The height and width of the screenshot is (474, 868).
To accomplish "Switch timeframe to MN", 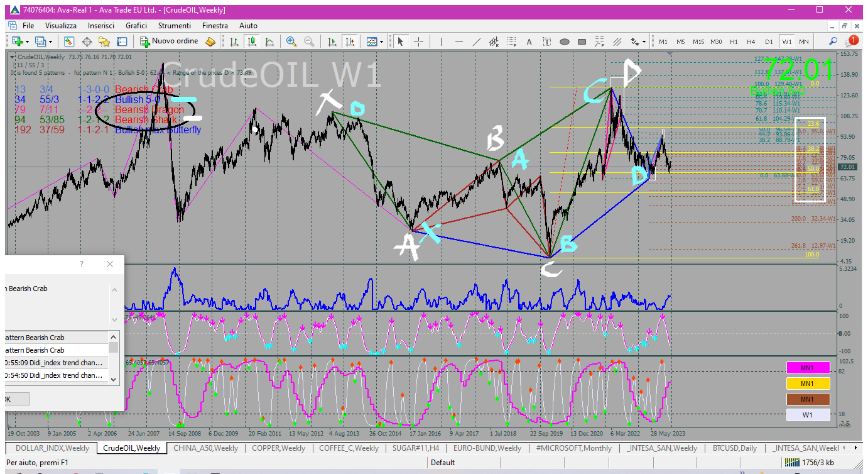I will 804,41.
